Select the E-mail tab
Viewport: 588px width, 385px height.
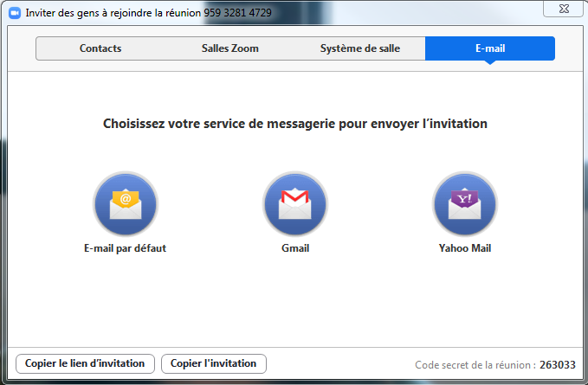pos(489,48)
